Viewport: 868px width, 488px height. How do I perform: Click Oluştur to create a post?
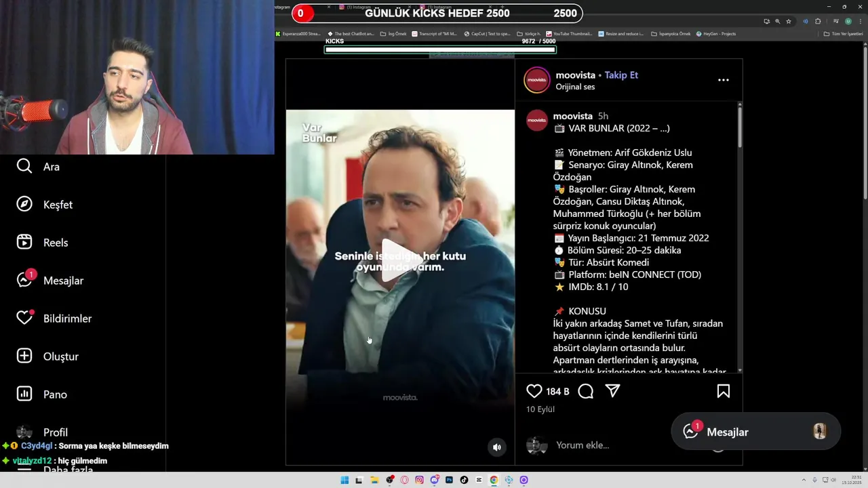click(47, 356)
